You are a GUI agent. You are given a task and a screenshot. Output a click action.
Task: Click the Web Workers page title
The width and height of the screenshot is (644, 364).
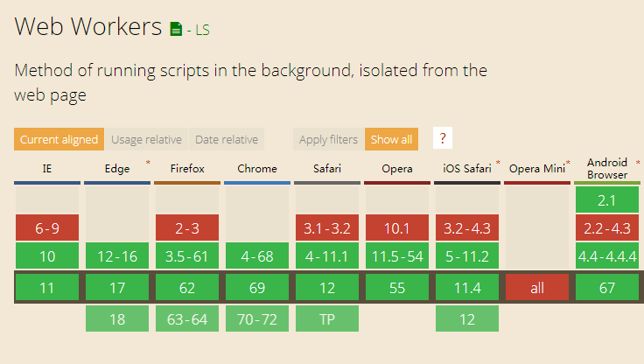(87, 27)
